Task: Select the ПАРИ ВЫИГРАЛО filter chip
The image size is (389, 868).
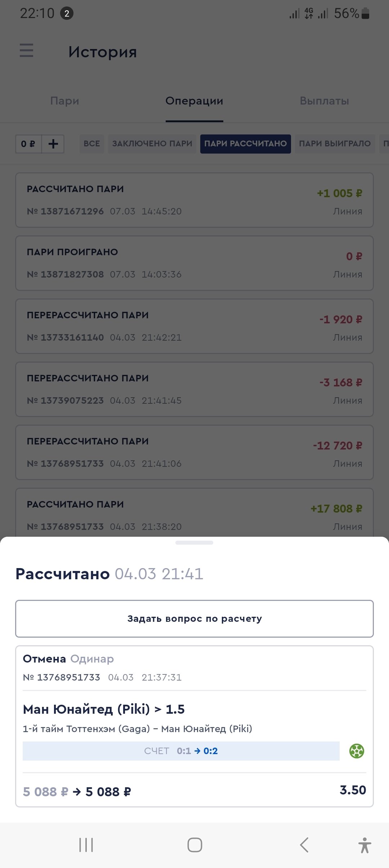Action: [x=335, y=144]
